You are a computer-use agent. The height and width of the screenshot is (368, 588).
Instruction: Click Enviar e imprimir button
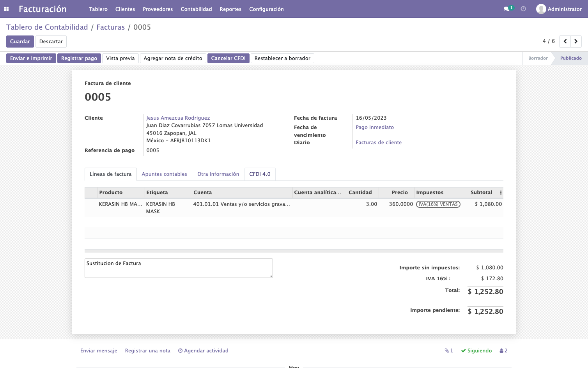click(x=31, y=58)
